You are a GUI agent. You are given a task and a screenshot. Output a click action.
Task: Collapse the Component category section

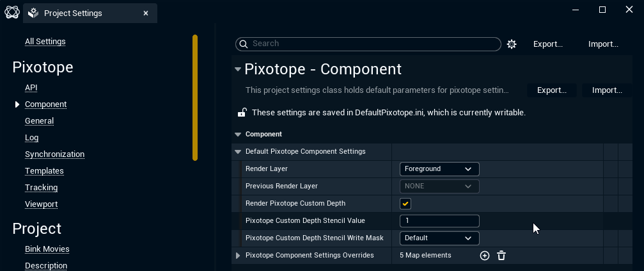pyautogui.click(x=237, y=135)
